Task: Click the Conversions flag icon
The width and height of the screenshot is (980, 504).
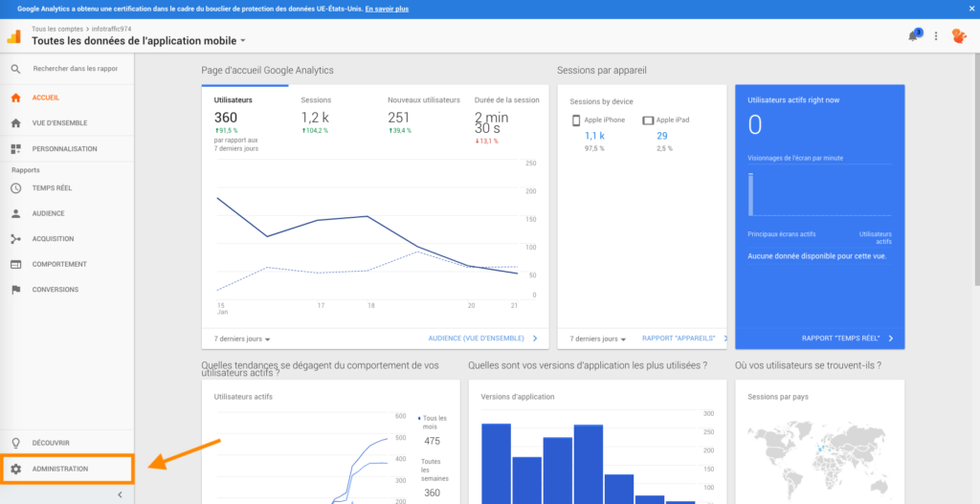Action: 16,290
